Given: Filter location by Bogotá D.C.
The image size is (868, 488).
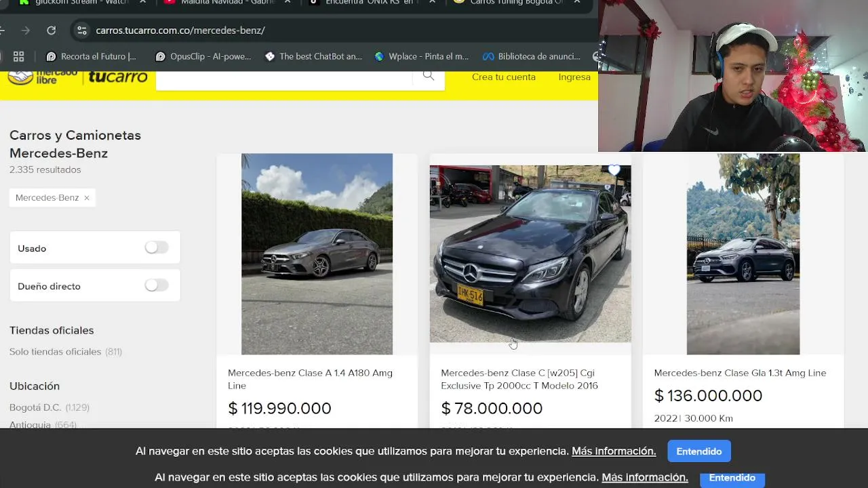Looking at the screenshot, I should (x=50, y=407).
